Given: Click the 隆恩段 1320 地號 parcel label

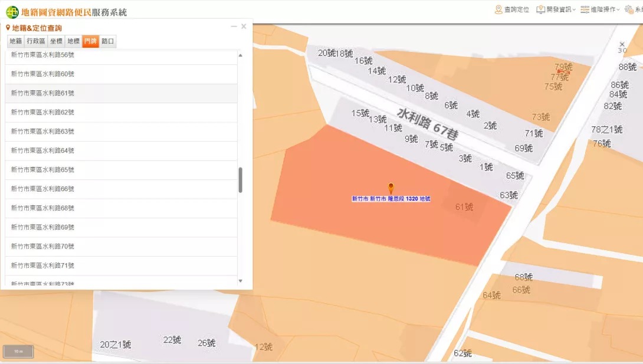Looking at the screenshot, I should pyautogui.click(x=391, y=199).
